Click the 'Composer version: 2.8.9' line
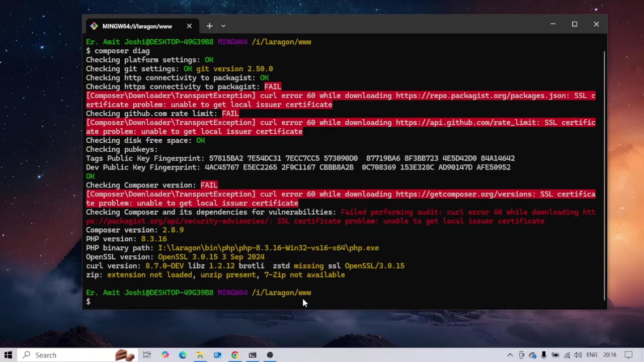Image resolution: width=644 pixels, height=362 pixels. (135, 230)
